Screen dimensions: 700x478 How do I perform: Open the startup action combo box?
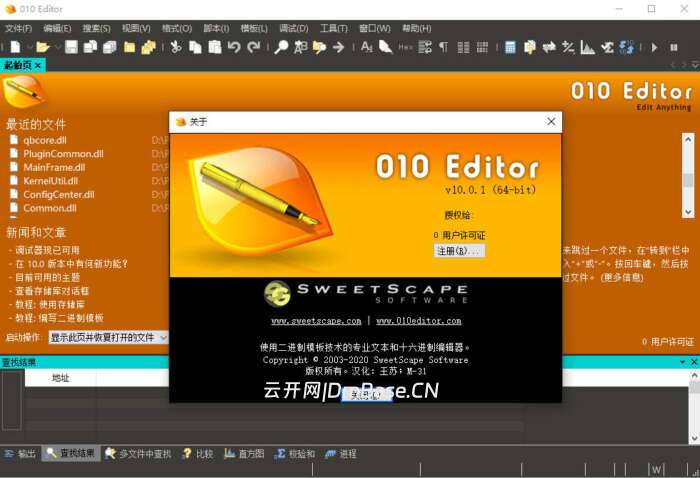click(x=108, y=337)
